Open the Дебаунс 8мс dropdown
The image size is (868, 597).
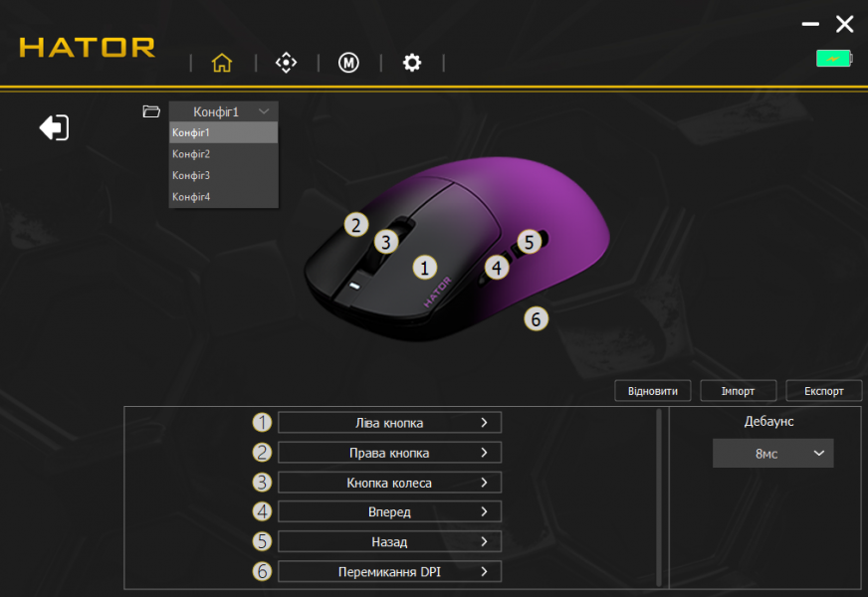click(x=772, y=453)
